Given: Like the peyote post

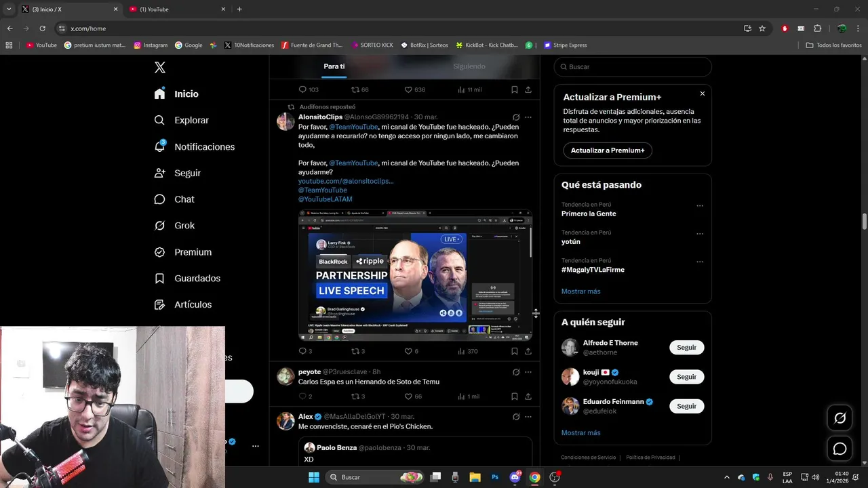Looking at the screenshot, I should point(408,396).
